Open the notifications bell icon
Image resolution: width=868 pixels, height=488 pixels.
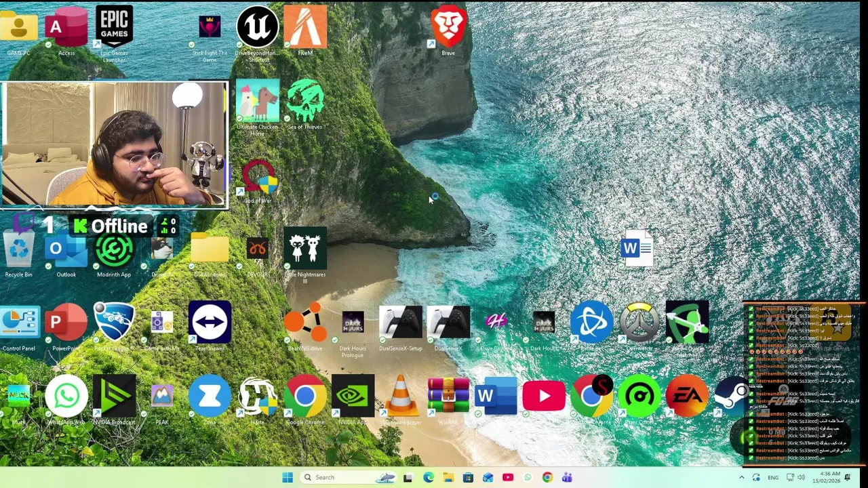click(848, 477)
